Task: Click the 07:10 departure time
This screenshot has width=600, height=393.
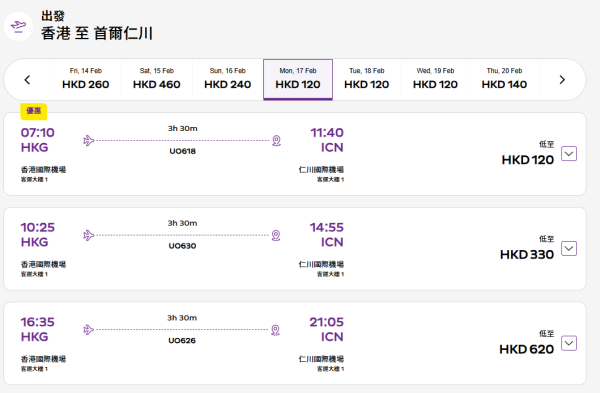Action: tap(38, 133)
